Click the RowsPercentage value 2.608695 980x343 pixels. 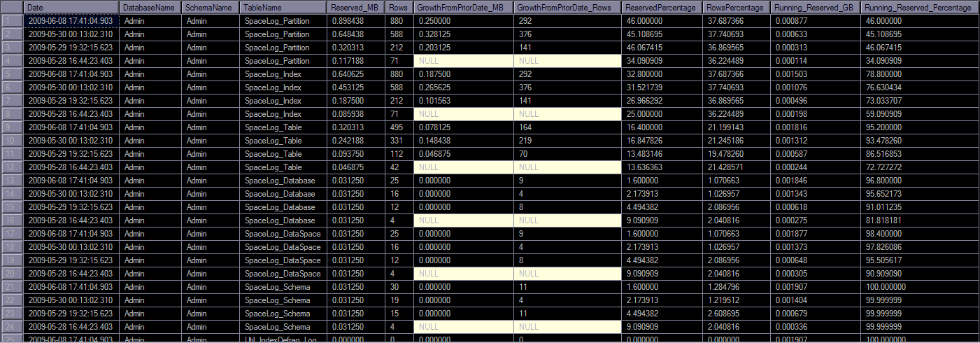coord(737,314)
